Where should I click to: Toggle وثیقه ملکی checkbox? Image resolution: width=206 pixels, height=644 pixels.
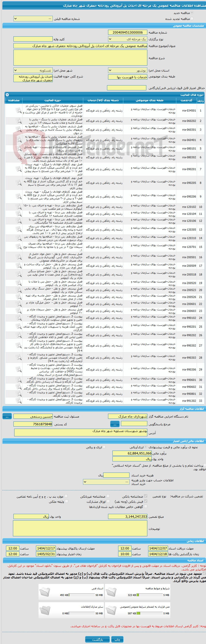[x=66, y=501]
